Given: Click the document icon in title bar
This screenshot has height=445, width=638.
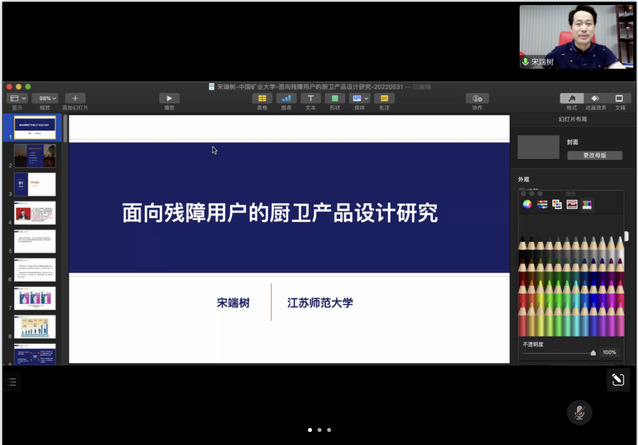Looking at the screenshot, I should point(212,87).
